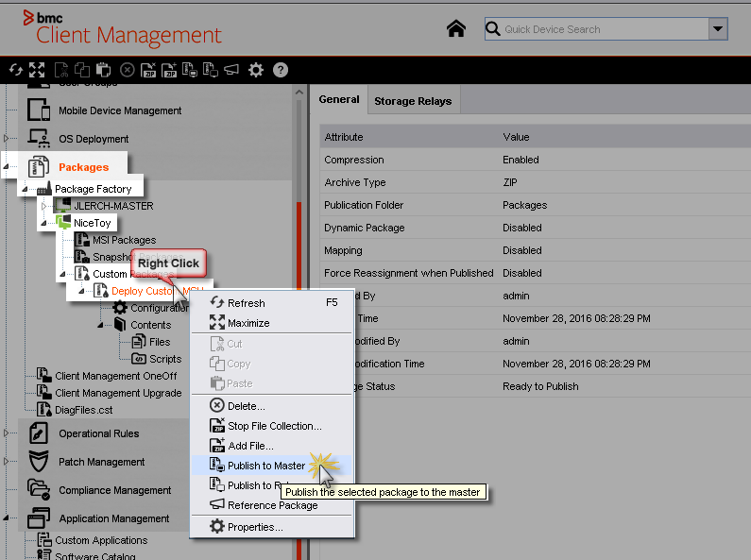Click the Value column header
This screenshot has width=751, height=560.
click(x=516, y=137)
